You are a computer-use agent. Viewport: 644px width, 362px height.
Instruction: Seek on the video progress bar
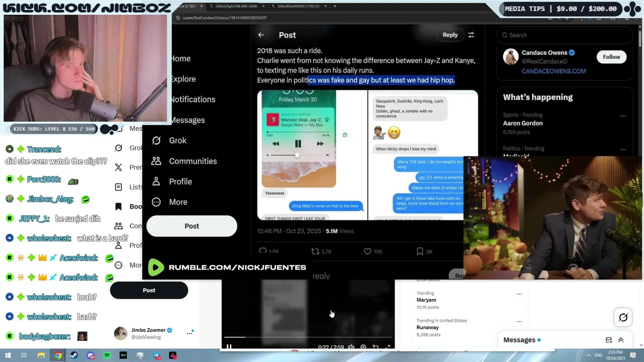point(308,337)
